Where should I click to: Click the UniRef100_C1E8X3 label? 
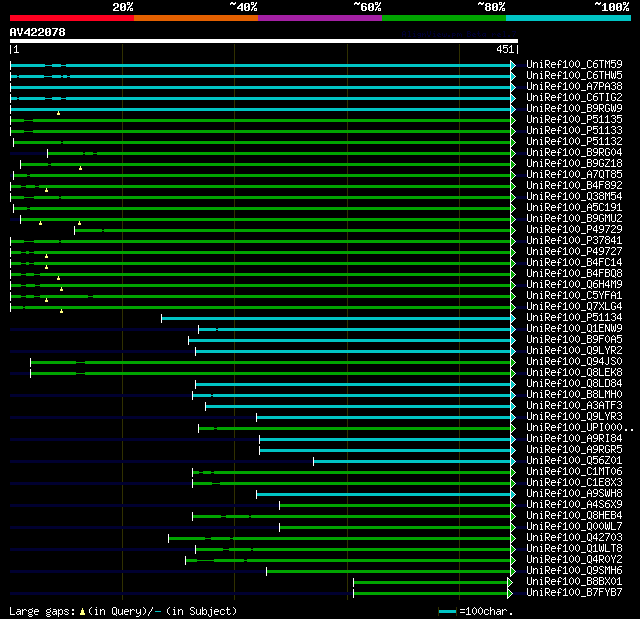coord(574,483)
